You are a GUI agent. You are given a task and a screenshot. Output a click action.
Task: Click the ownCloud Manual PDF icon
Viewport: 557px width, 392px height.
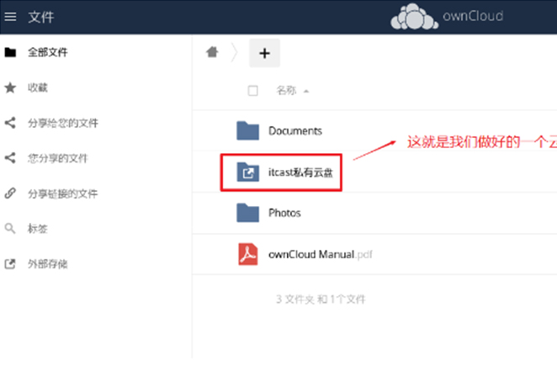coord(247,253)
